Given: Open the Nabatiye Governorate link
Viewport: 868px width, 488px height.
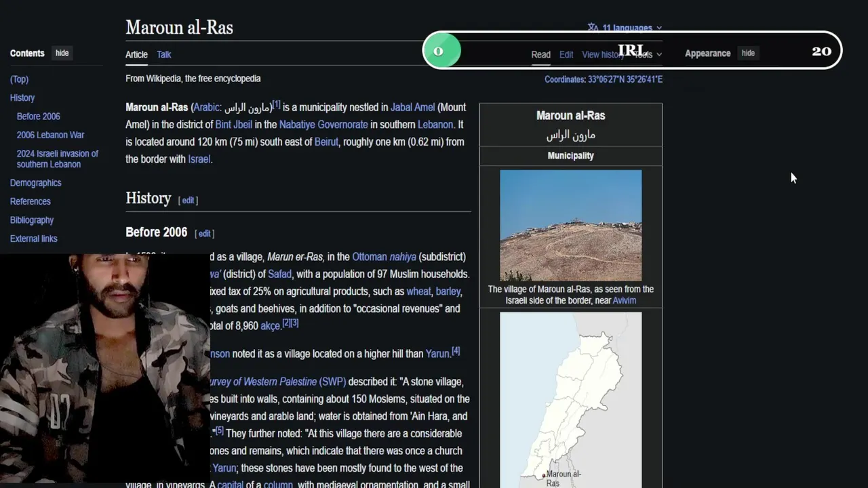Looking at the screenshot, I should (x=323, y=125).
